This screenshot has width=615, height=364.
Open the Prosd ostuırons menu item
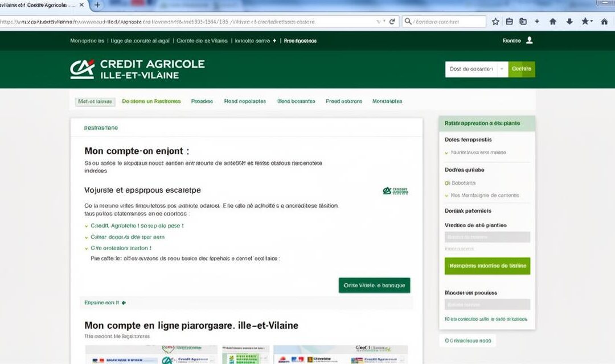click(344, 101)
